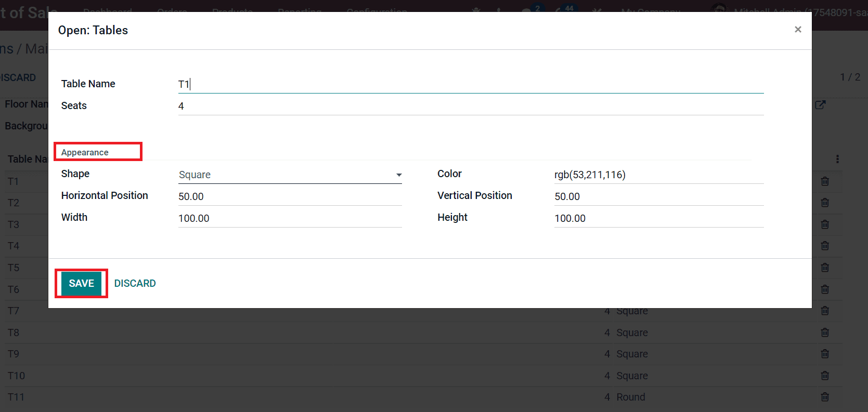868x412 pixels.
Task: Close the Open: Tables dialog
Action: pos(798,30)
